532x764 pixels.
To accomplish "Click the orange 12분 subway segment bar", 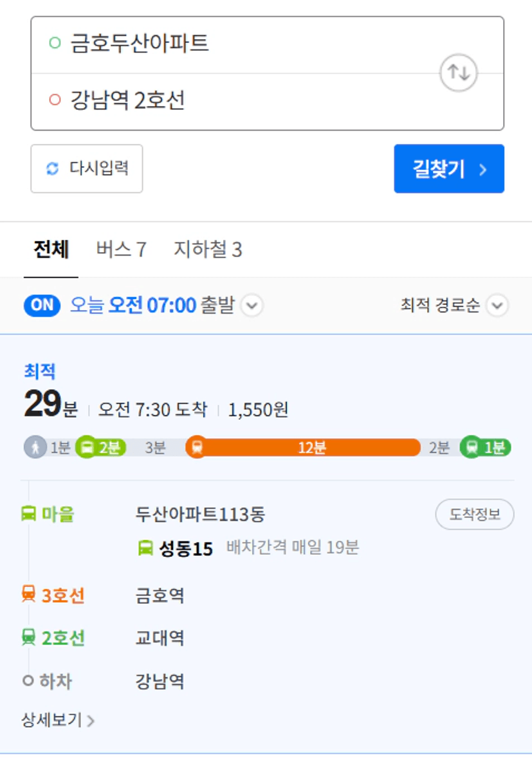I will tap(303, 448).
